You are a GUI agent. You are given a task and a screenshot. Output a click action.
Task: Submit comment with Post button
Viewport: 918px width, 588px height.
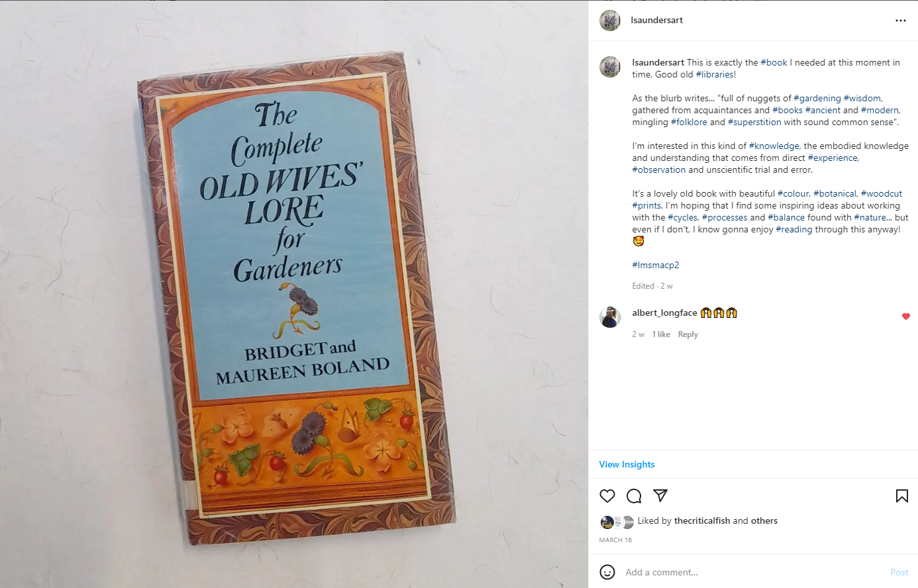pyautogui.click(x=899, y=572)
